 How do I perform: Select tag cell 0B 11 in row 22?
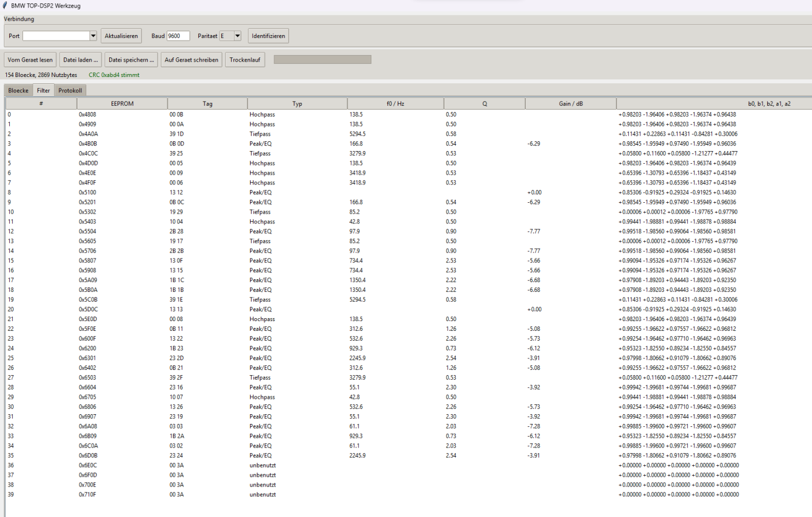pos(176,329)
